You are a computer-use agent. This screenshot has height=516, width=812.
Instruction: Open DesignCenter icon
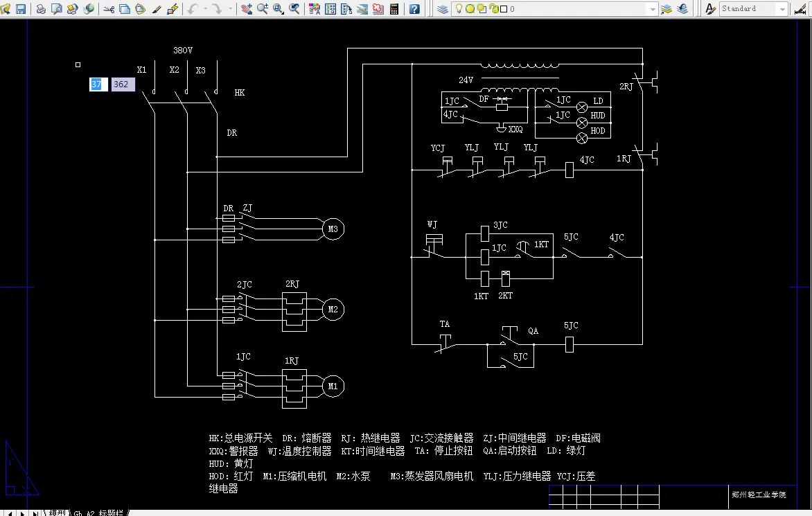tap(330, 8)
